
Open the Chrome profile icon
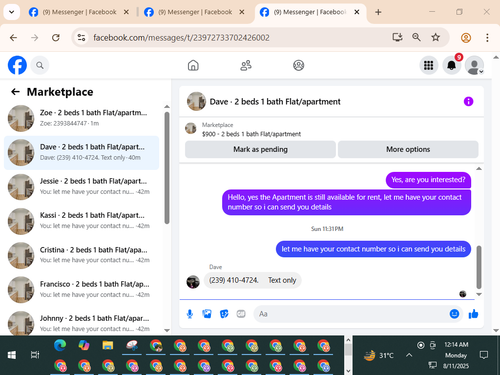click(466, 38)
